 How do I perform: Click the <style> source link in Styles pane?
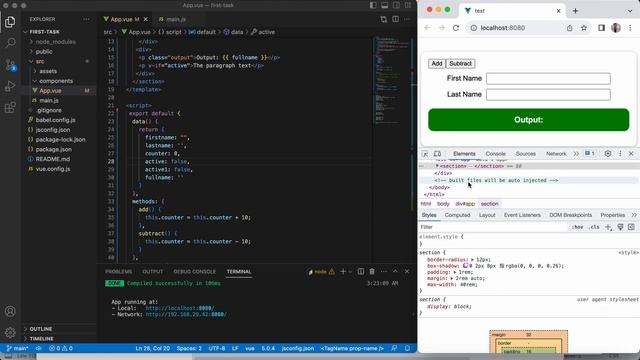pyautogui.click(x=629, y=253)
